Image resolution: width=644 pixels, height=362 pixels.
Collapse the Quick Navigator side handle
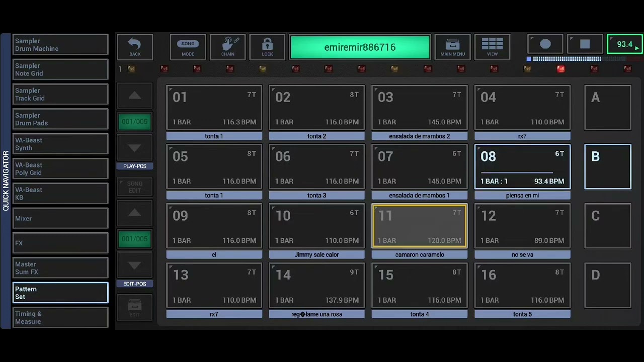pos(6,181)
